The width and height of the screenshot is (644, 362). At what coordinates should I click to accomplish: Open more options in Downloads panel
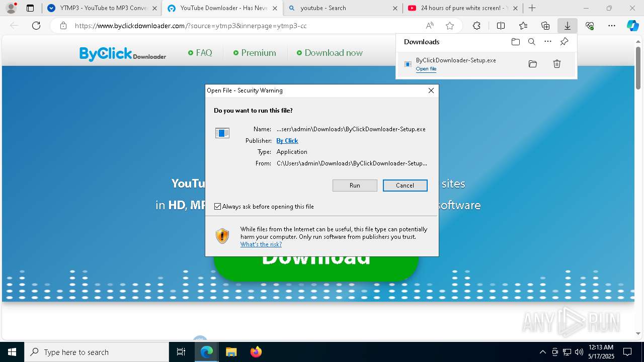pos(548,42)
